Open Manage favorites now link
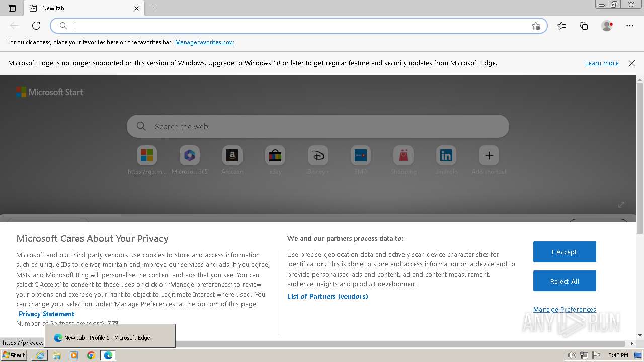This screenshot has height=362, width=644. [x=204, y=42]
